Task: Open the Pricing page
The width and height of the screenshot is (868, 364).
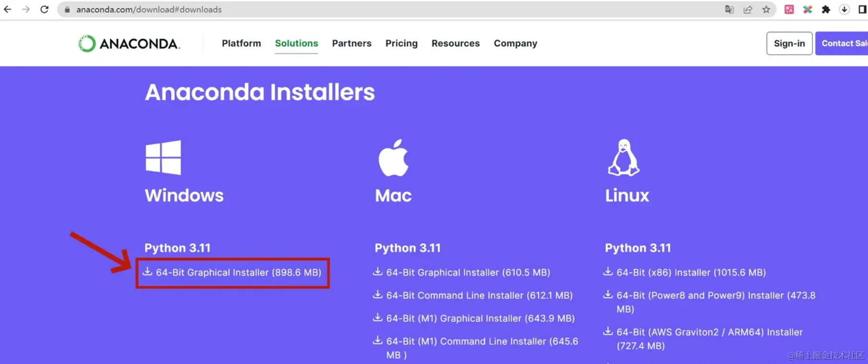Action: pos(401,43)
